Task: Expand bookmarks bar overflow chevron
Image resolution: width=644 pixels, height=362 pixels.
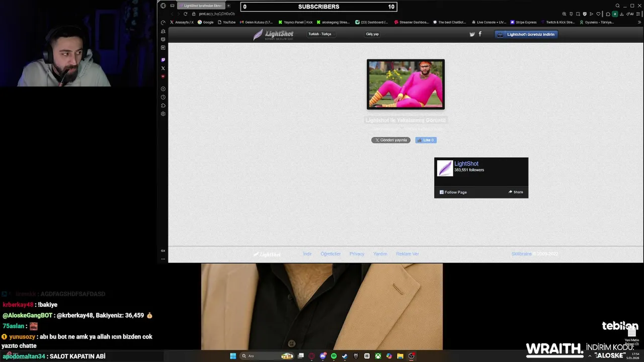Action: [639, 22]
